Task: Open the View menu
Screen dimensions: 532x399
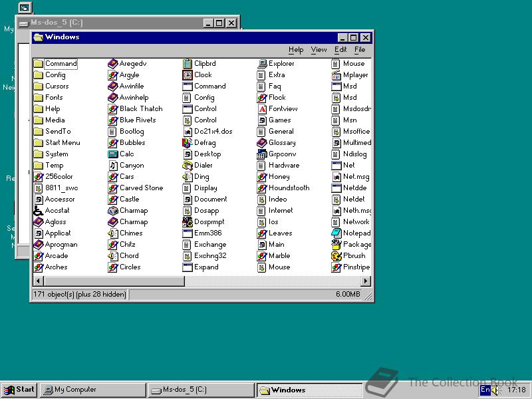Action: tap(319, 49)
